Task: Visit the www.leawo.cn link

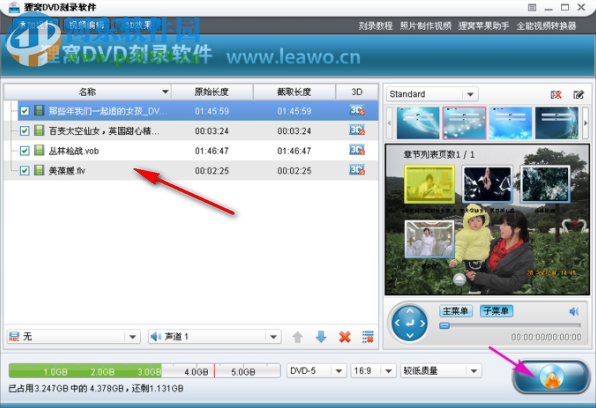Action: coord(293,57)
